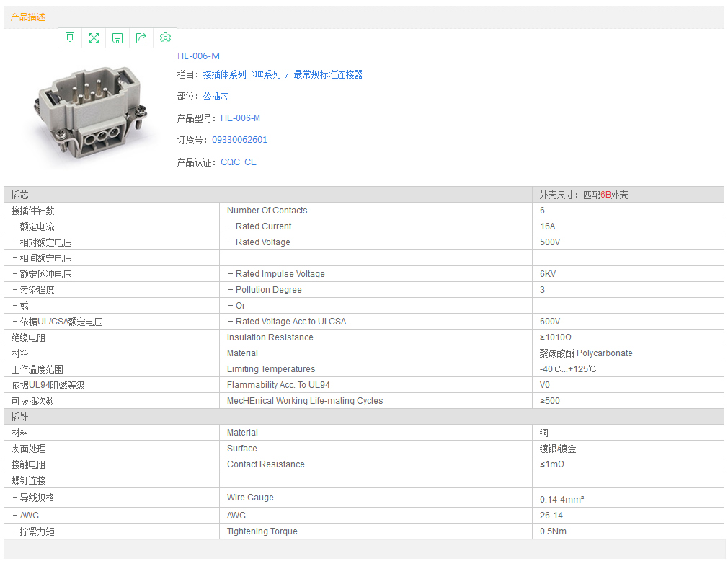Viewport: 728px width, 561px height.
Task: Select the 产品描述 tab
Action: (x=28, y=17)
